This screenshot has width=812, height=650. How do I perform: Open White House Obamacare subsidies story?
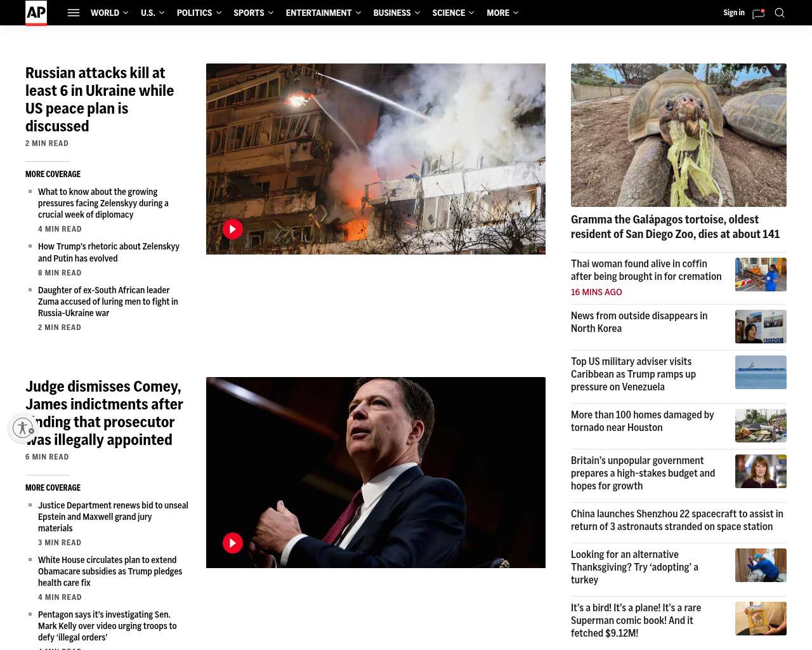coord(110,571)
